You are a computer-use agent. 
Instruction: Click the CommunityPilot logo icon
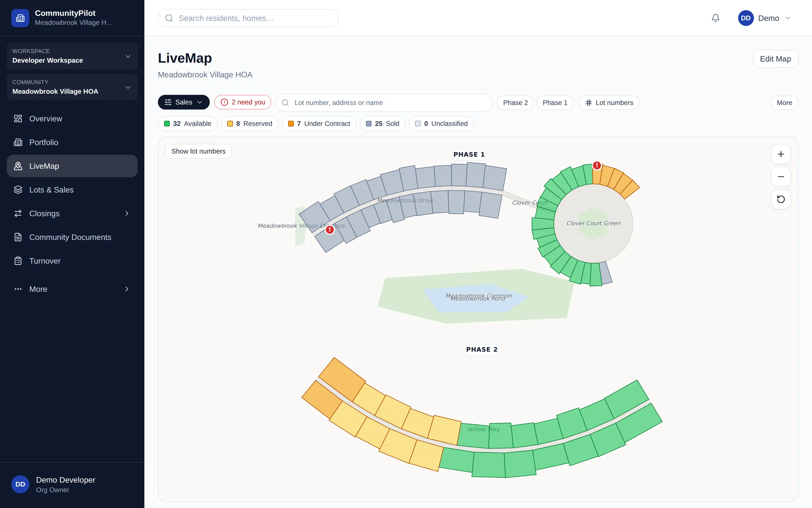pyautogui.click(x=20, y=18)
